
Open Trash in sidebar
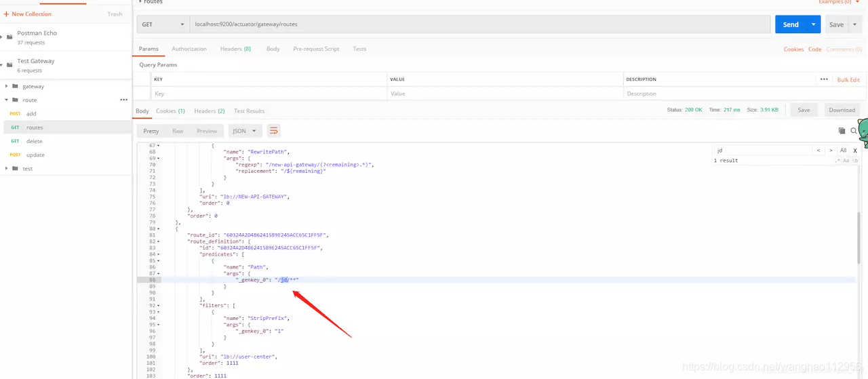point(115,14)
